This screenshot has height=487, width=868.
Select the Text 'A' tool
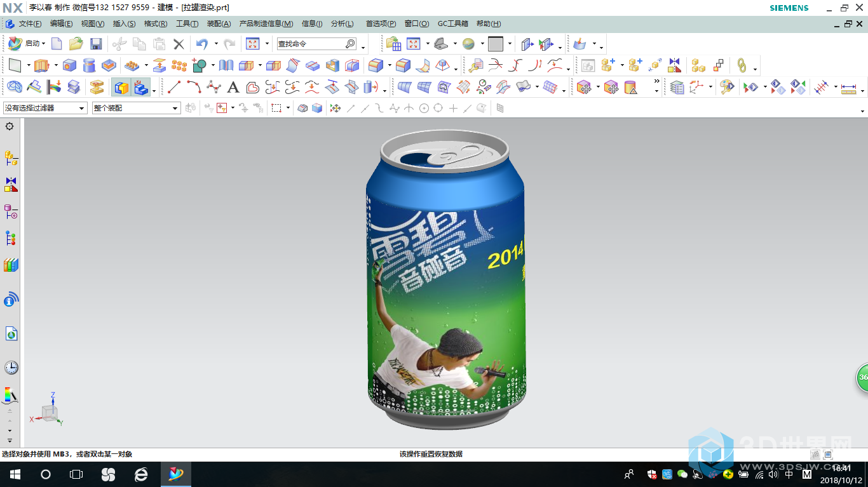[x=233, y=87]
